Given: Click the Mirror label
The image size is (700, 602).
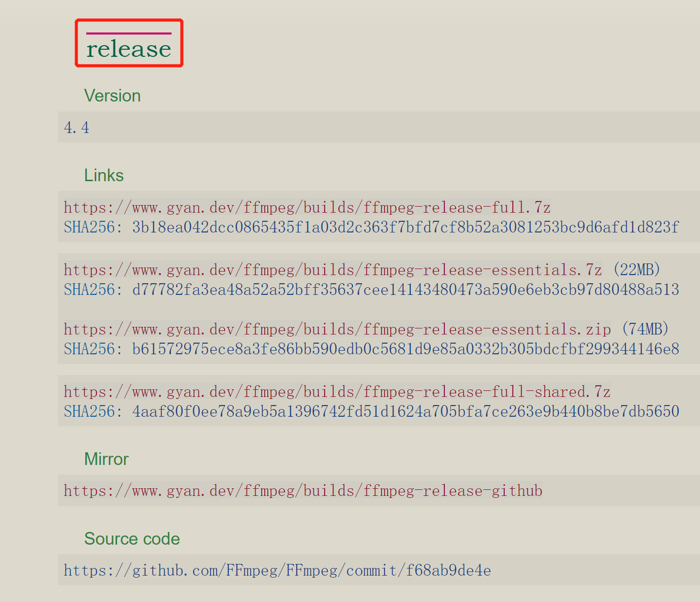Looking at the screenshot, I should coord(107,459).
